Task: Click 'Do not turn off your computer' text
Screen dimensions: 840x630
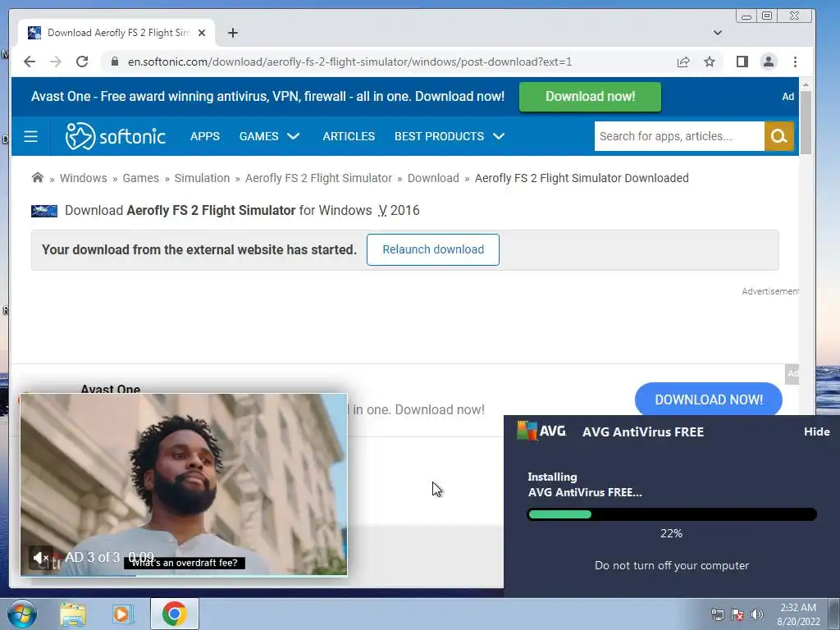Action: 672,565
